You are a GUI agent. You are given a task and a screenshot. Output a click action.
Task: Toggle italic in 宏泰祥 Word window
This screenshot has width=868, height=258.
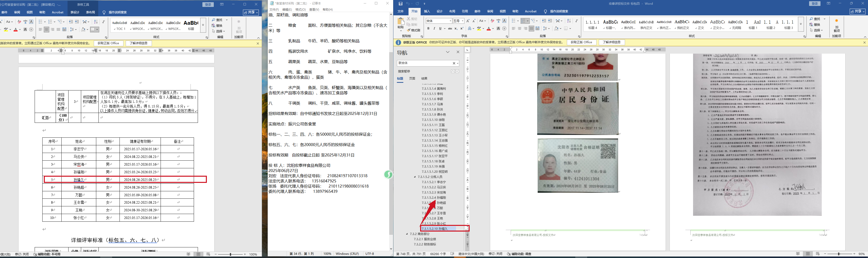434,29
